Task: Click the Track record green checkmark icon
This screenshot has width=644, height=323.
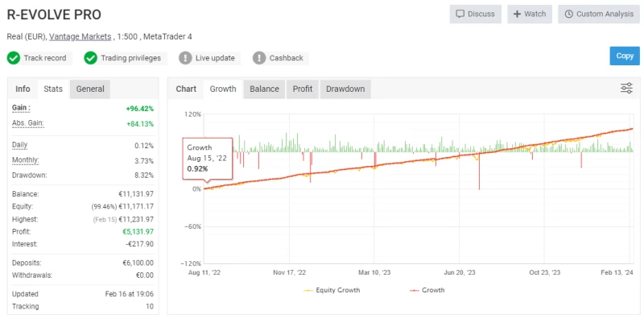Action: point(14,58)
